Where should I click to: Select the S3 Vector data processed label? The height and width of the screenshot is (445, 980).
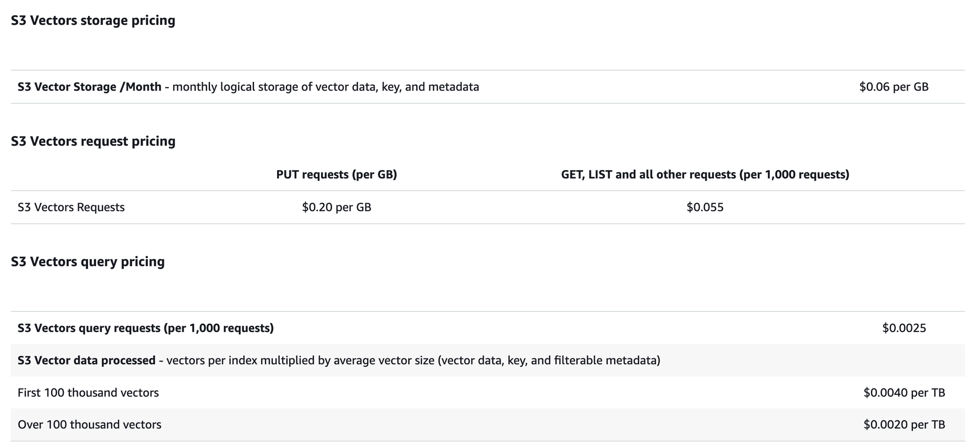87,360
